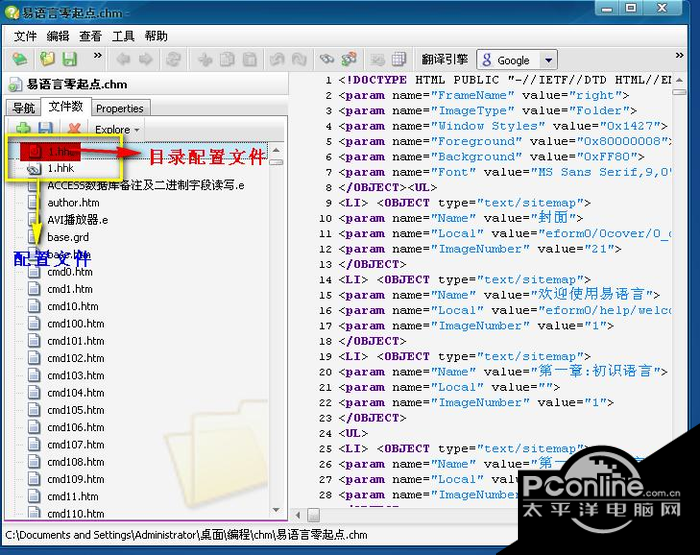Click the 1.hhk index file icon
Screen dimensions: 700x555
tap(34, 169)
